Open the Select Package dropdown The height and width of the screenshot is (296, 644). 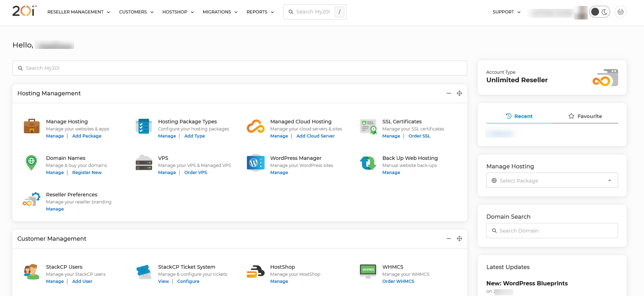552,180
